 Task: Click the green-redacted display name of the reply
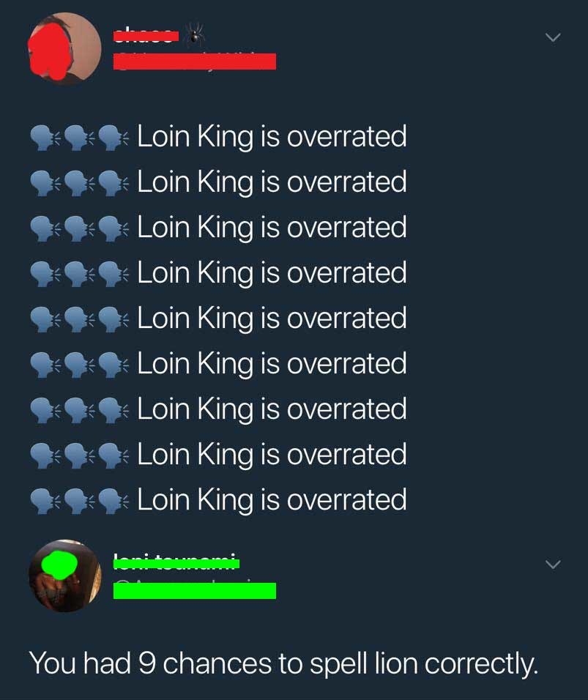(x=176, y=562)
